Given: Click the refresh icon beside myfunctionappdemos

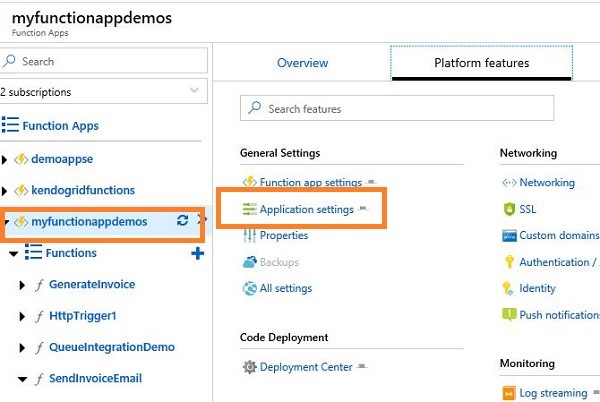Looking at the screenshot, I should [182, 221].
